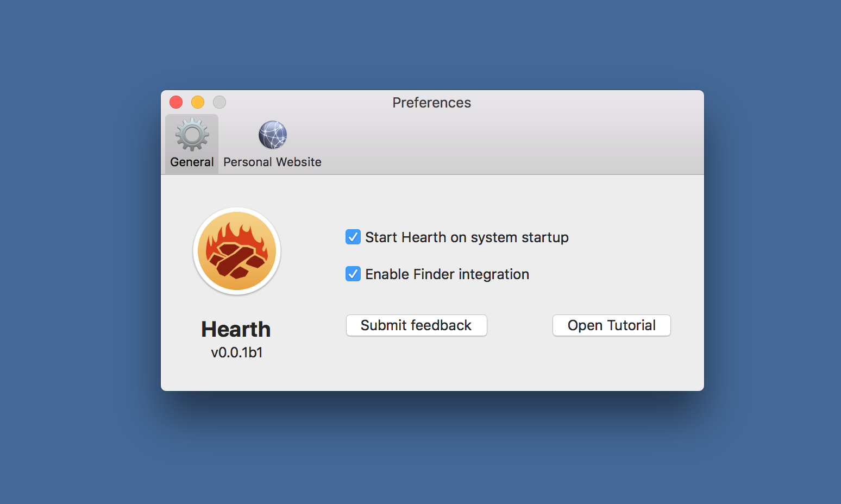Viewport: 841px width, 504px height.
Task: Click the version label v0.0.1b1
Action: (x=237, y=352)
